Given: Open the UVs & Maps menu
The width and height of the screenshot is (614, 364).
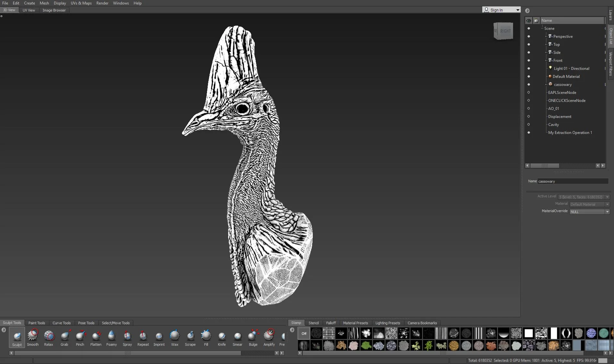Looking at the screenshot, I should (x=81, y=3).
